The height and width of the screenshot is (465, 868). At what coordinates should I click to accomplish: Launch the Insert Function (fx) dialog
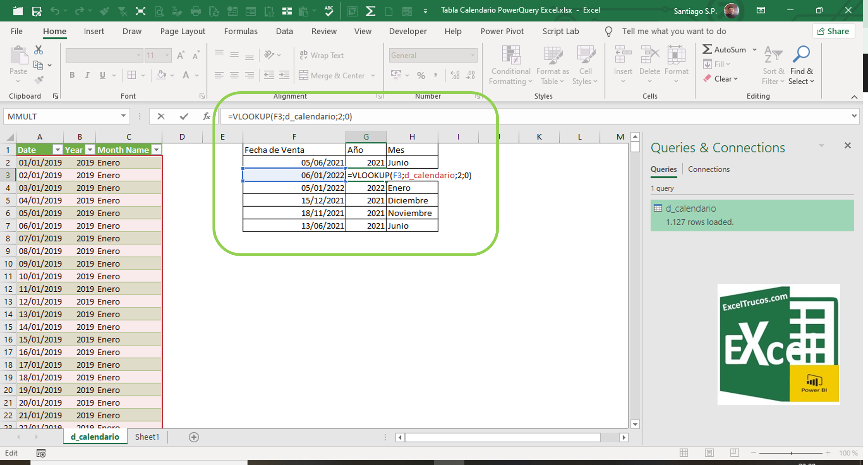(x=206, y=116)
